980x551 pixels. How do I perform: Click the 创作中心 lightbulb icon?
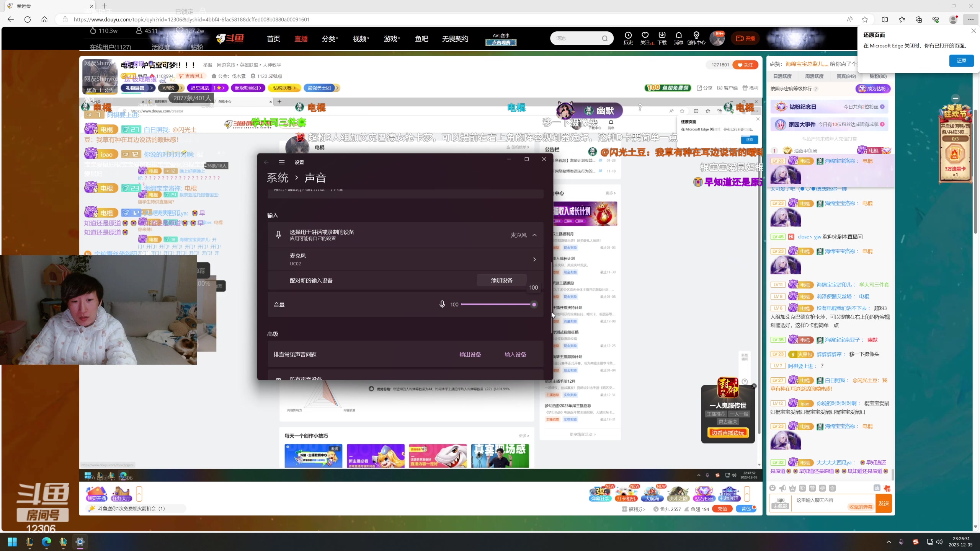pos(696,36)
